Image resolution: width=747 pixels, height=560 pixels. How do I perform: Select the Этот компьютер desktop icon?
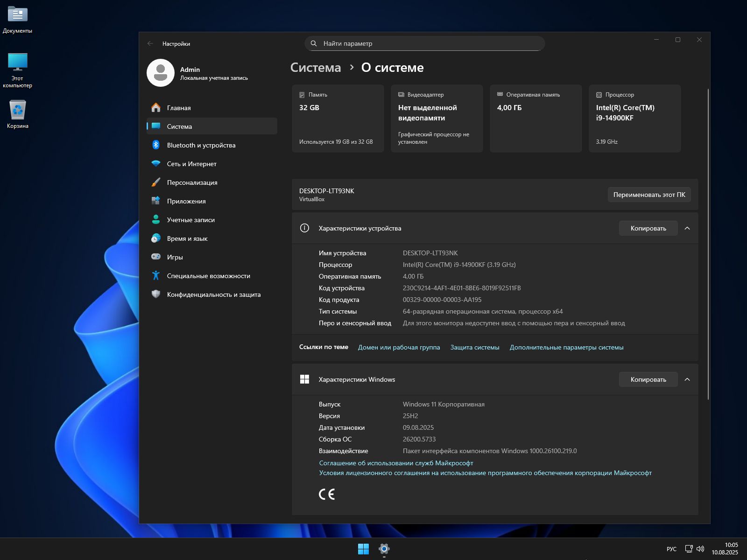[x=17, y=70]
